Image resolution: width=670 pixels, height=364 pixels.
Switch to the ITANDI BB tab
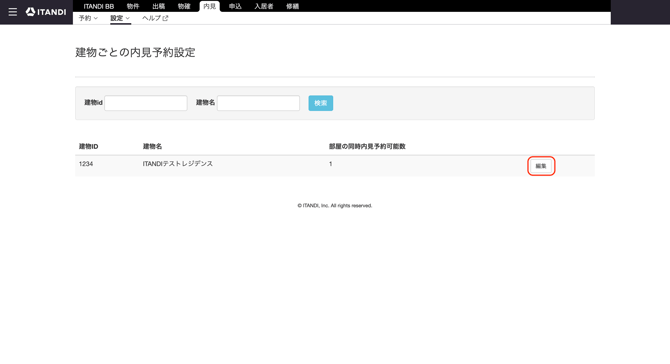99,6
